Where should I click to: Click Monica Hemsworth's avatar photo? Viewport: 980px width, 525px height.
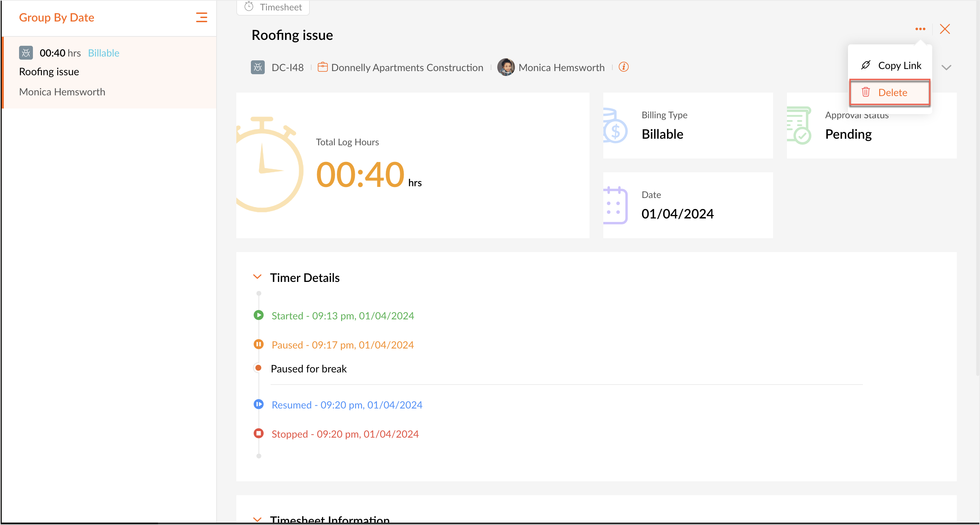click(506, 67)
